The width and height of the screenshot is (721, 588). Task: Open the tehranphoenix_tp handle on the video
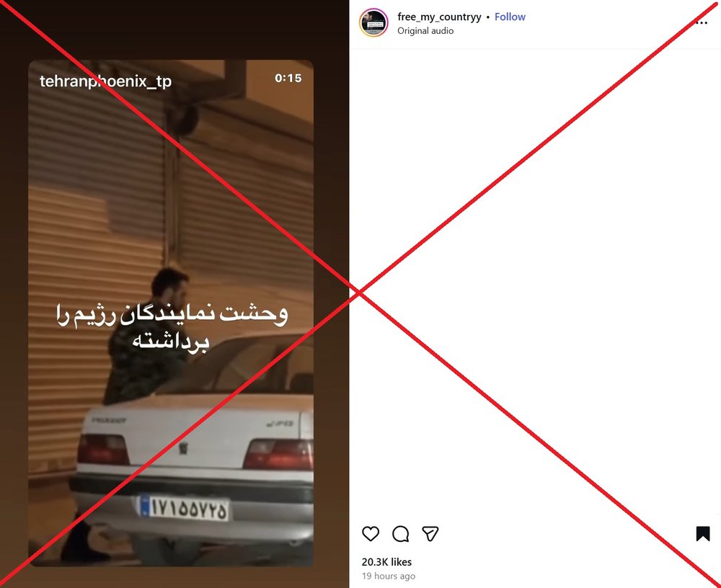tap(106, 81)
